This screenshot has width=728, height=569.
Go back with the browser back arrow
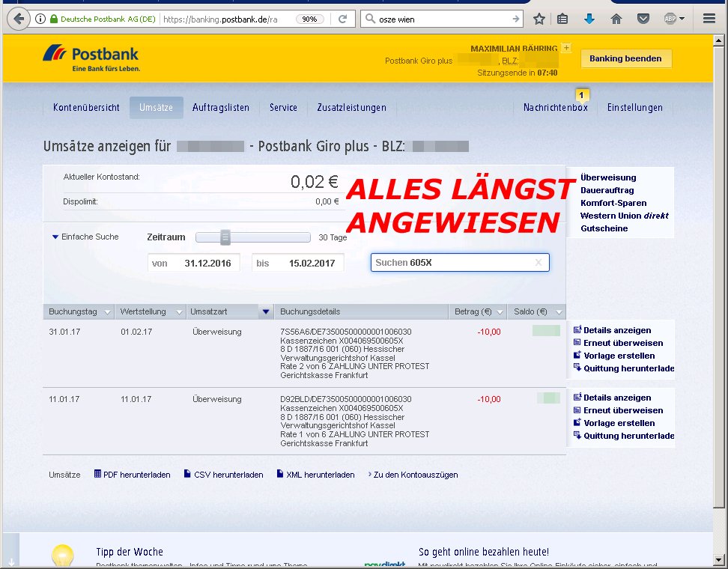point(19,19)
